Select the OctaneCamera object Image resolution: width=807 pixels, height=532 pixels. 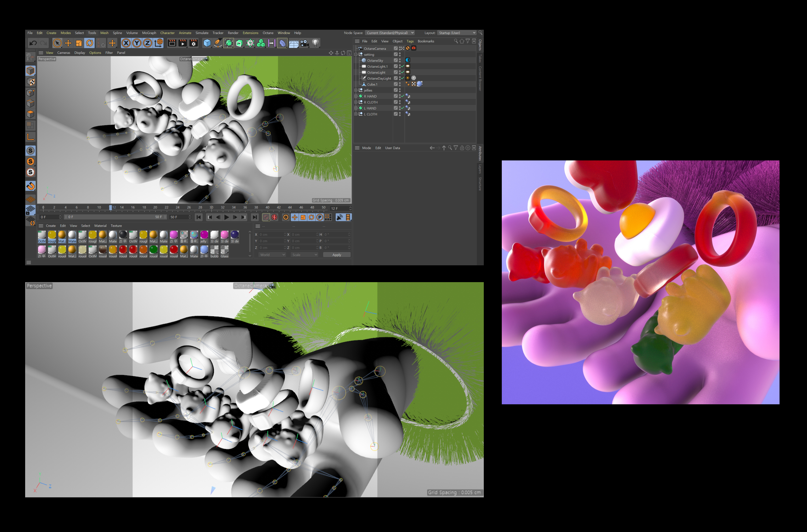pyautogui.click(x=375, y=48)
